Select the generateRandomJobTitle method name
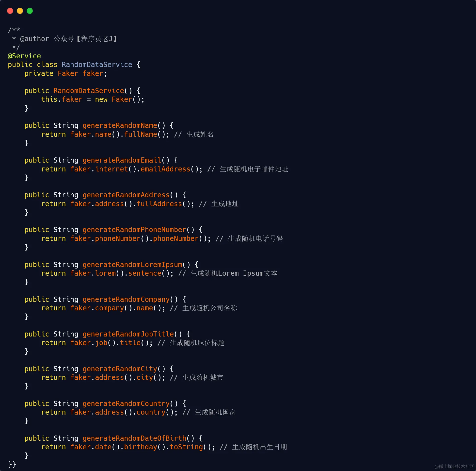 [128, 334]
